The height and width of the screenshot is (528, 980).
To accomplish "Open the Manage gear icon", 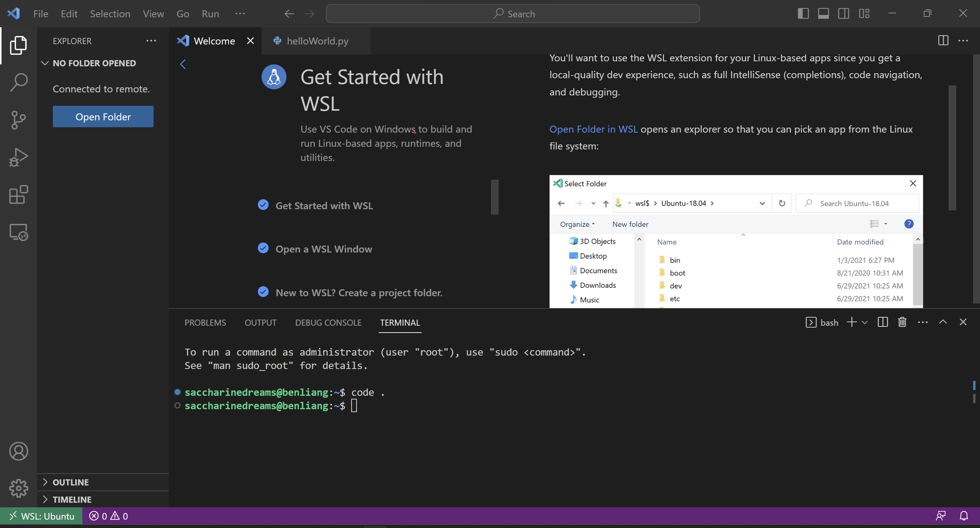I will click(x=18, y=488).
